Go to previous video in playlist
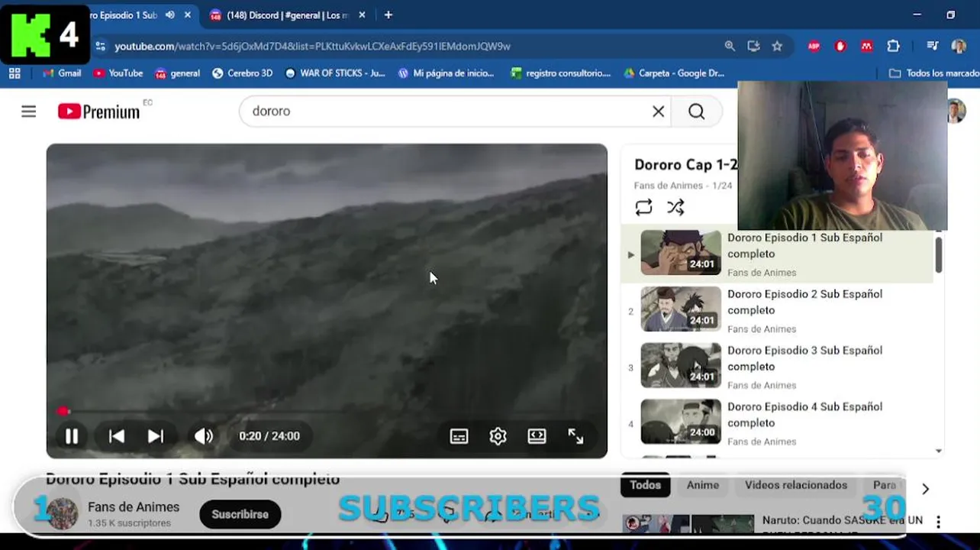 (117, 436)
